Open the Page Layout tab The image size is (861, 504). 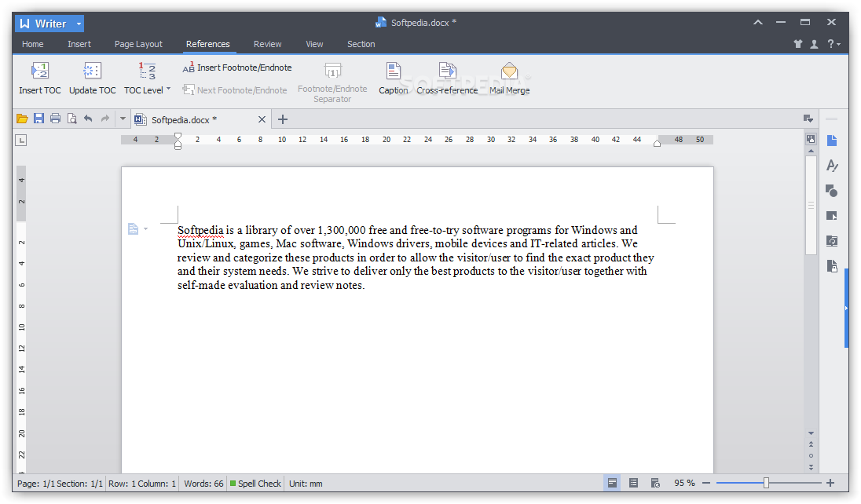click(x=138, y=44)
